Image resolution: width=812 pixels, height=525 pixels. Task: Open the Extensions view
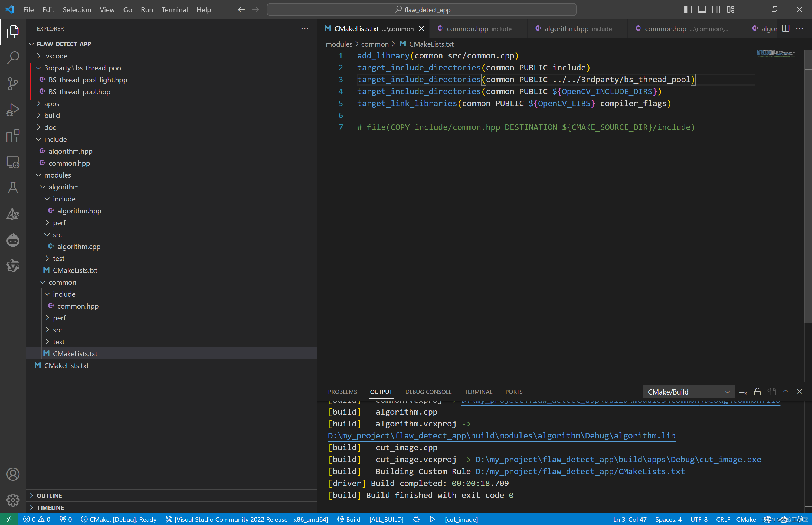click(x=13, y=136)
